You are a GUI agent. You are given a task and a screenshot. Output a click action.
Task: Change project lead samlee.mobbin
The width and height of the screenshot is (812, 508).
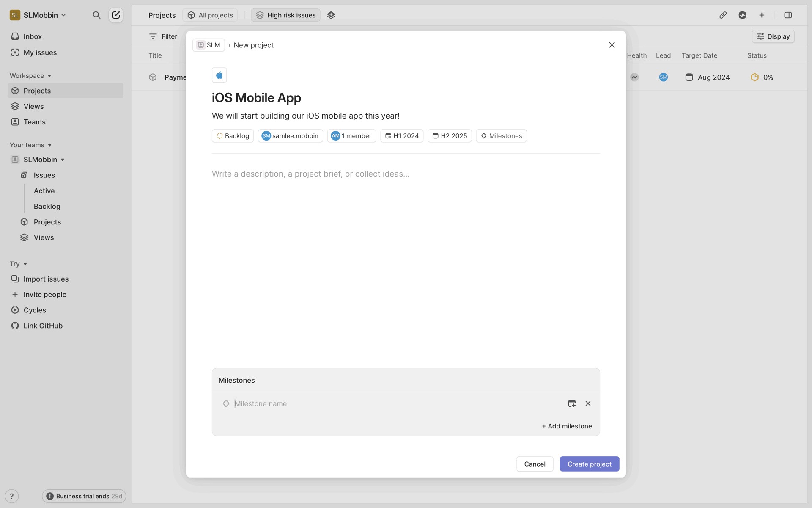click(x=291, y=136)
